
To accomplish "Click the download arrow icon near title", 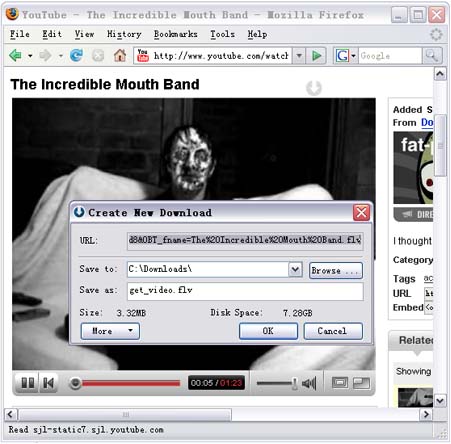I will (314, 88).
